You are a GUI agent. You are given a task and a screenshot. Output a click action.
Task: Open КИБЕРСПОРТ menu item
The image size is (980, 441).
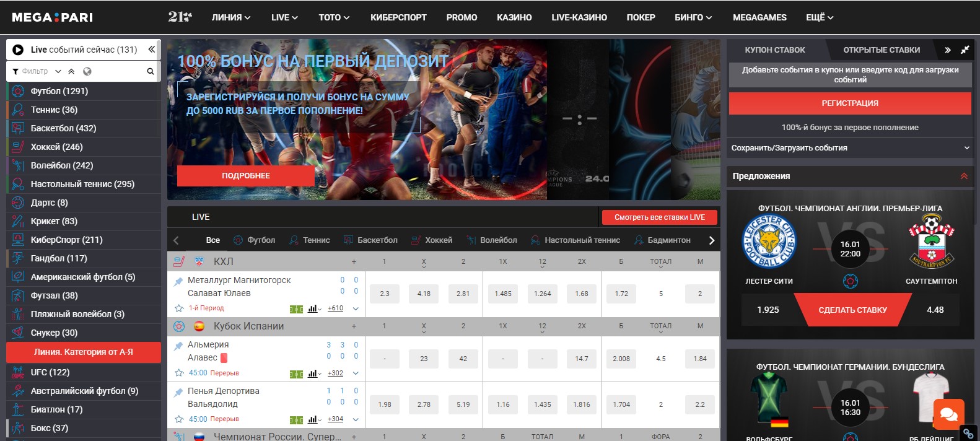pyautogui.click(x=398, y=17)
